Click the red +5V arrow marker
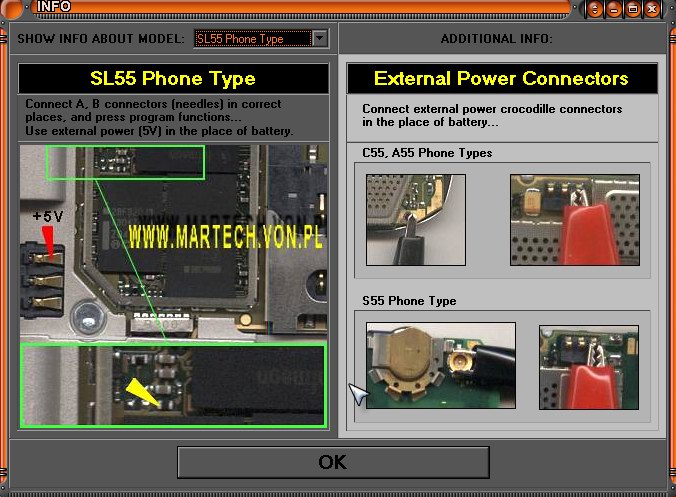The height and width of the screenshot is (497, 676). point(47,236)
